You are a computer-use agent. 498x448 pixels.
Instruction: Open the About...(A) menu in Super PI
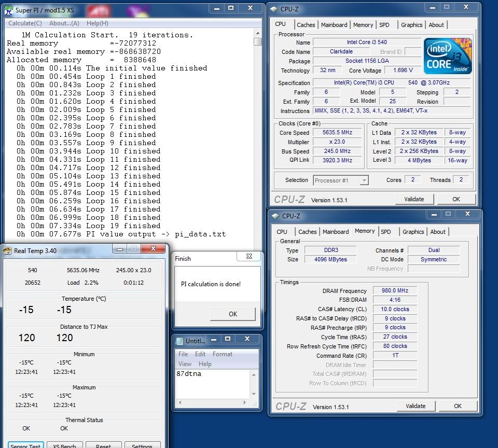[x=64, y=23]
